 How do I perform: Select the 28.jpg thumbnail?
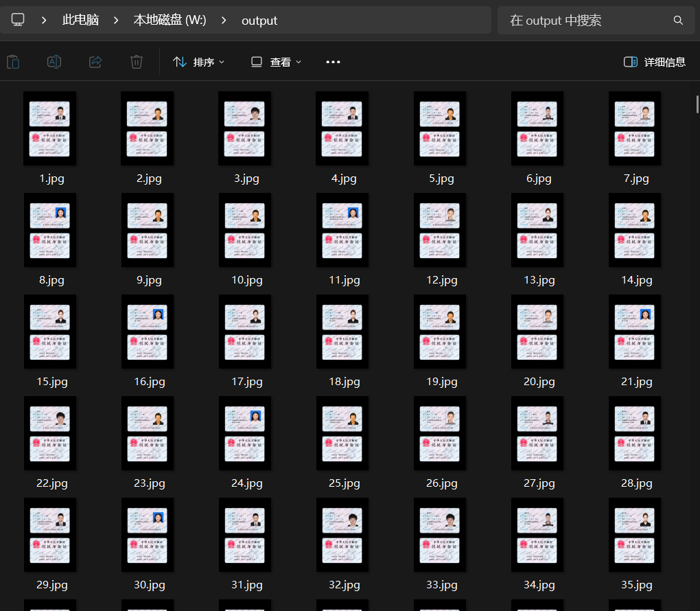click(634, 433)
